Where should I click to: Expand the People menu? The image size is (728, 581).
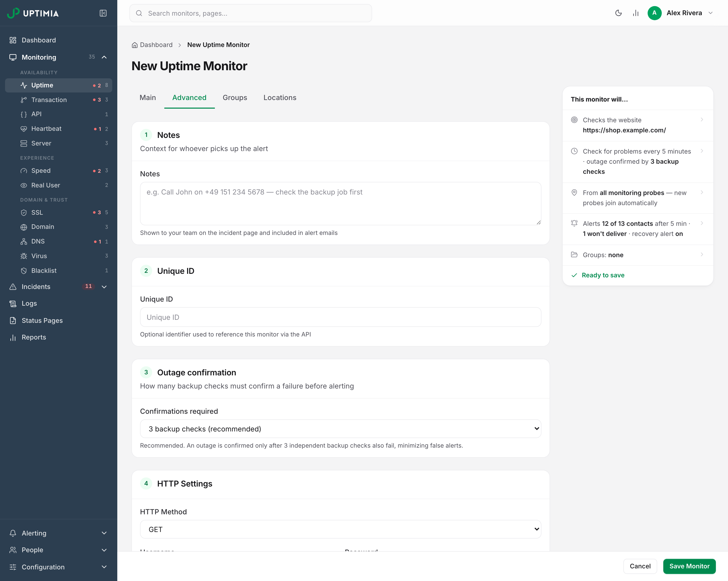pos(104,550)
